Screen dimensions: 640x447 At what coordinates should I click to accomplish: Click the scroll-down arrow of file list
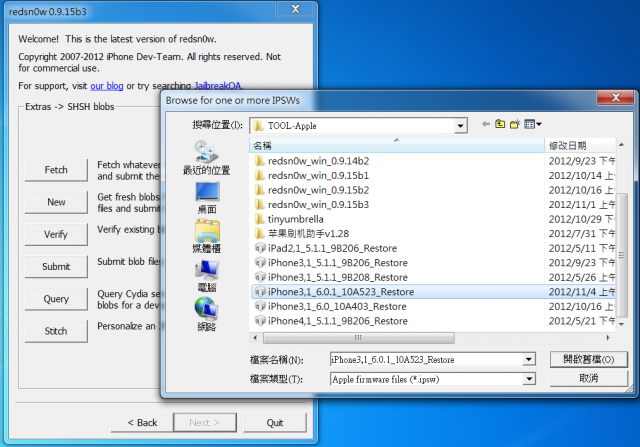[x=621, y=324]
